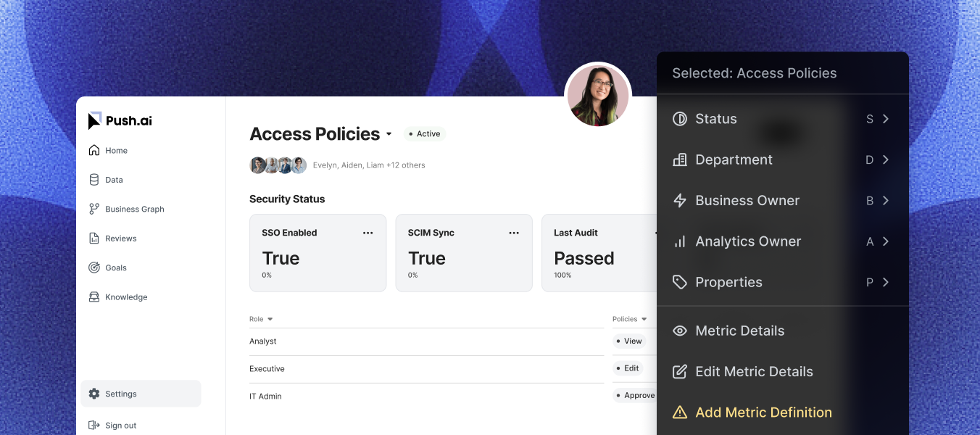Click the SSO Enabled card value True
The image size is (980, 435).
tap(281, 258)
